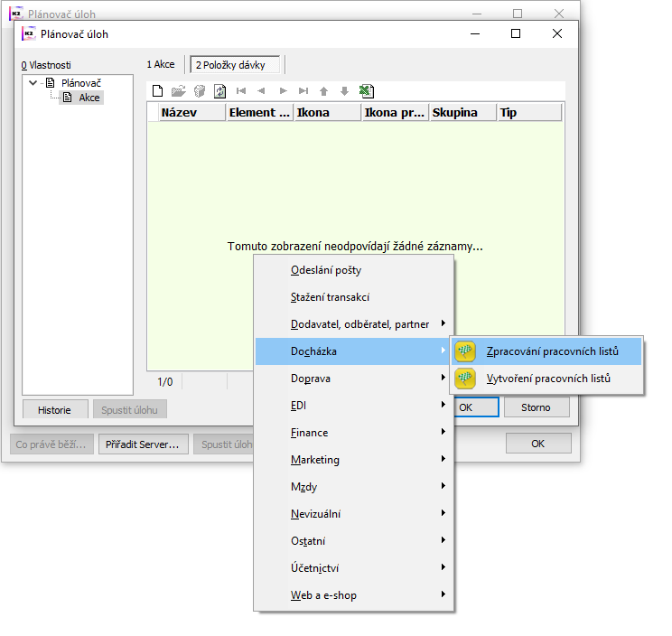Expand Dodavatel, odběratel, partner submenu arrow
672x636 pixels.
(x=443, y=323)
